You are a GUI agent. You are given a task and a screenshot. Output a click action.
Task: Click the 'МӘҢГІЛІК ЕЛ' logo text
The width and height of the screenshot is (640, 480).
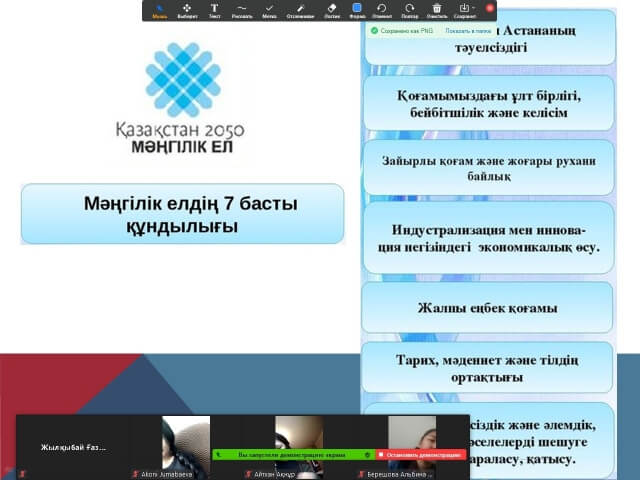pos(182,147)
